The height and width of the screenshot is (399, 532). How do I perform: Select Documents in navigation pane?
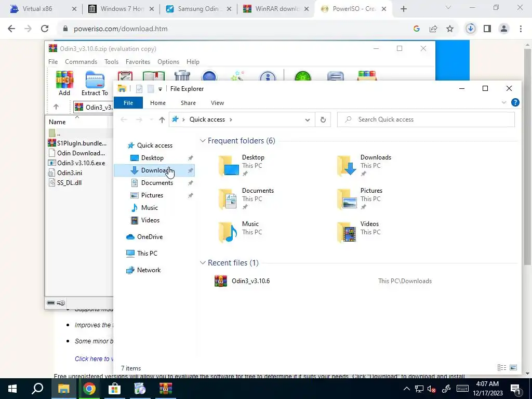pos(157,183)
